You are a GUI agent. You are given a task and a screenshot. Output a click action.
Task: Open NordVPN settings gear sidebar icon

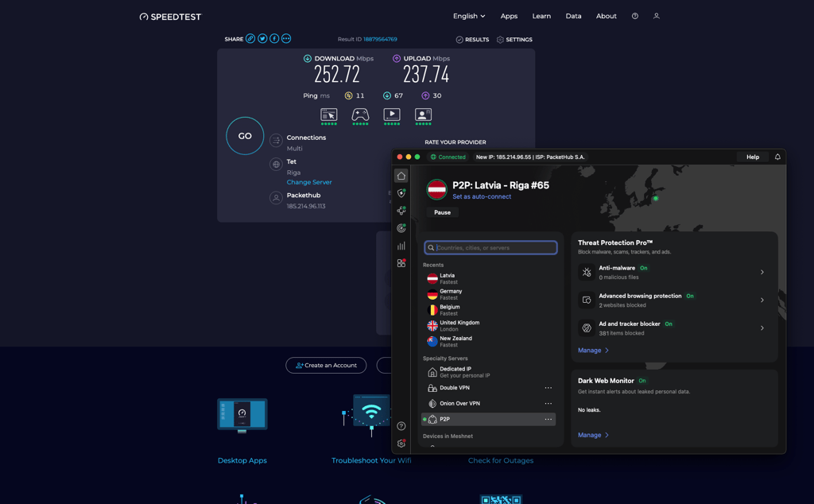[401, 444]
